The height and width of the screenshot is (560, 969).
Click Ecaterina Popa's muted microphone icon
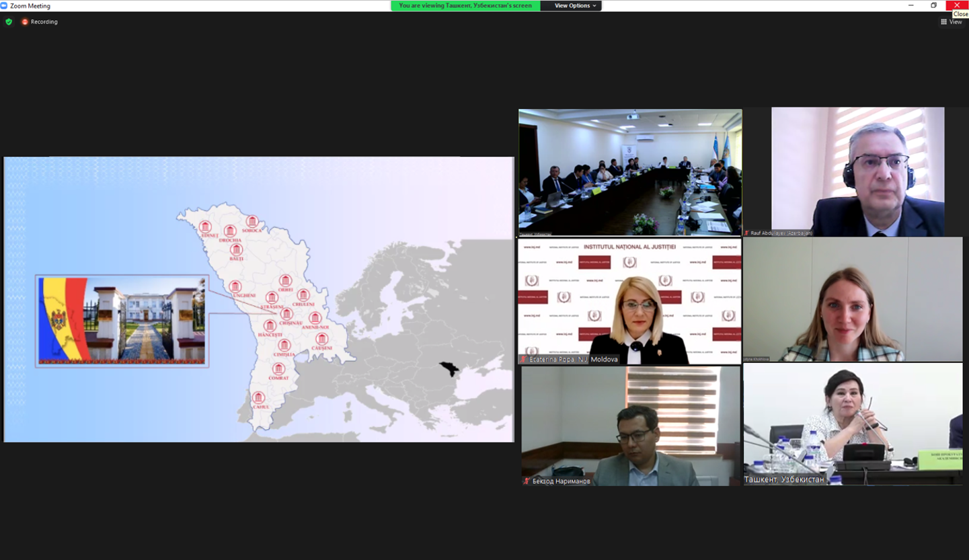523,360
